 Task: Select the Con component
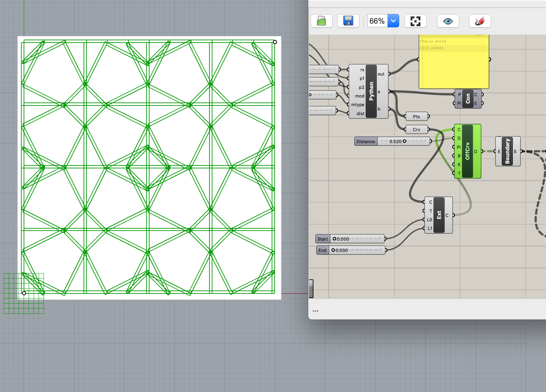pos(467,99)
